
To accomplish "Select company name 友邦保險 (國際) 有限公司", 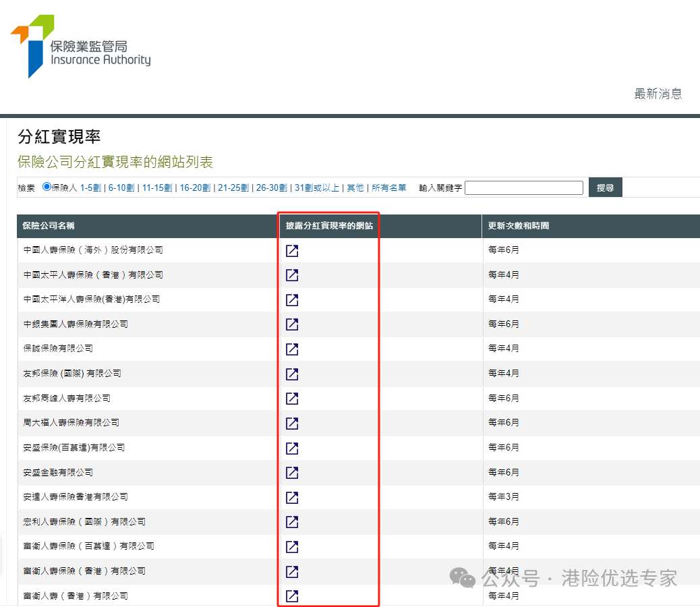I will click(x=72, y=373).
